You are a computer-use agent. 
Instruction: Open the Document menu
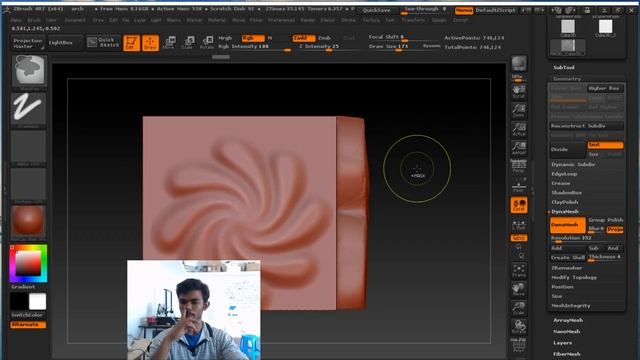click(75, 20)
